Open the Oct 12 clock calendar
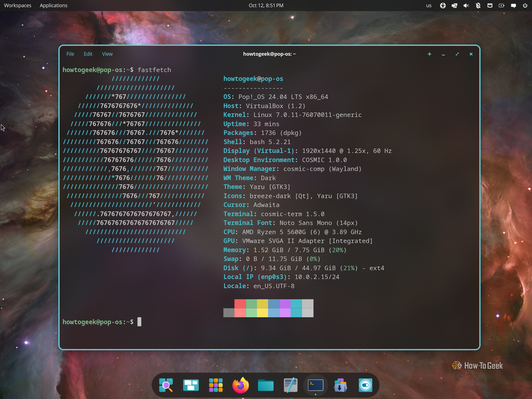The image size is (532, 399). click(266, 5)
